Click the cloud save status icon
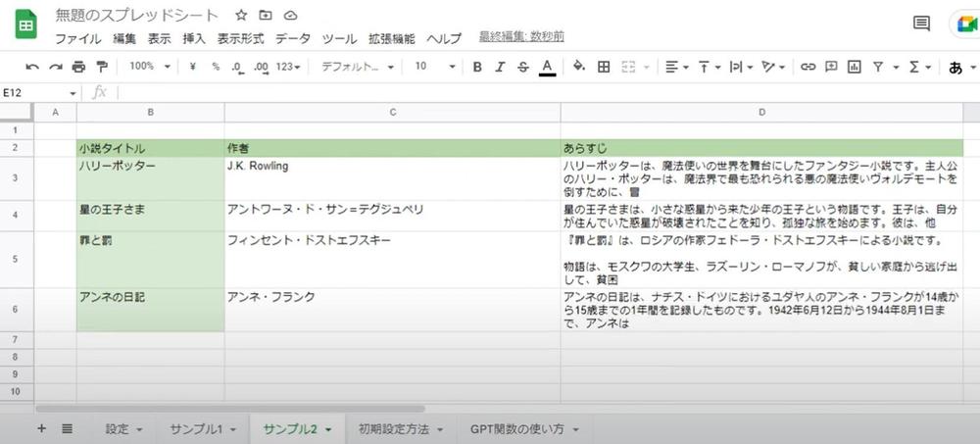The height and width of the screenshot is (444, 980). (x=290, y=16)
